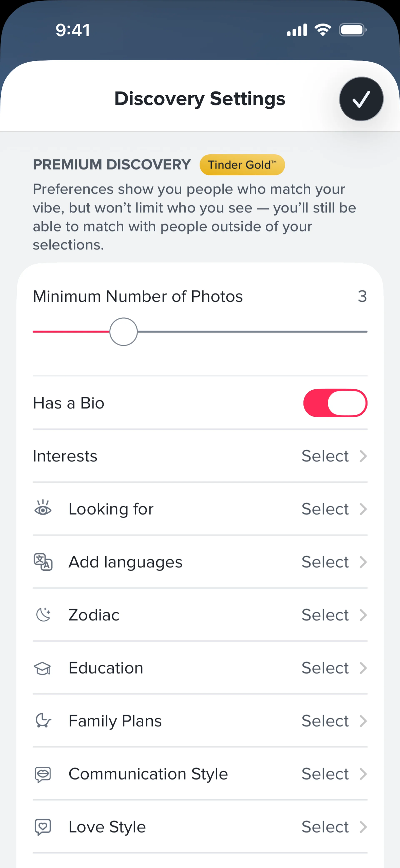Disable the Has a Bio switch
Screen dimensions: 400x868
(335, 403)
